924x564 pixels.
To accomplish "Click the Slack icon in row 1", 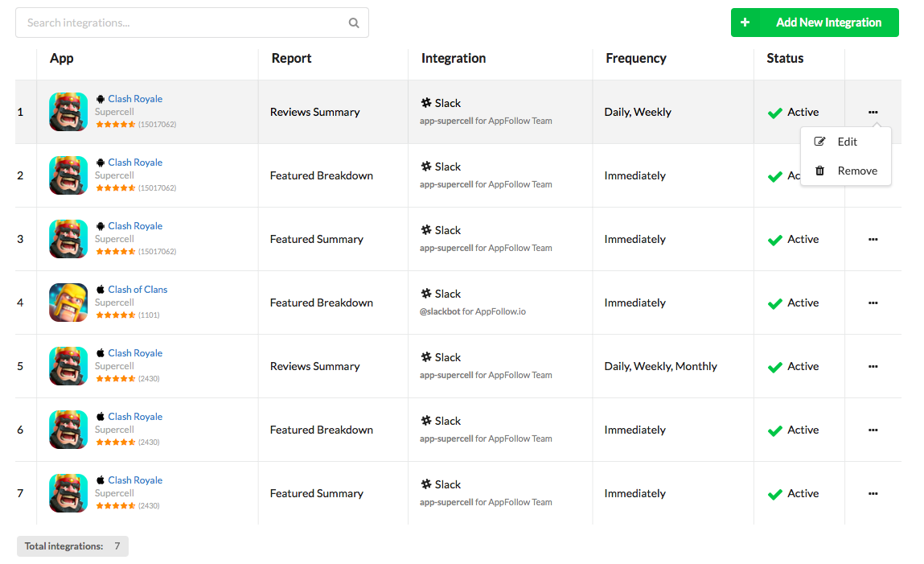I will tap(426, 103).
